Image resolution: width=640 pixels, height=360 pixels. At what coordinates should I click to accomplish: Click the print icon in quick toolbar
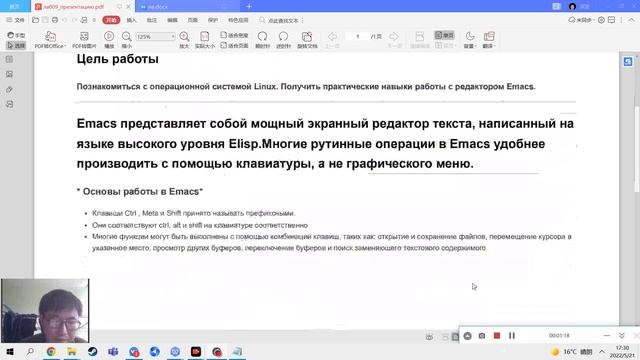pyautogui.click(x=55, y=20)
